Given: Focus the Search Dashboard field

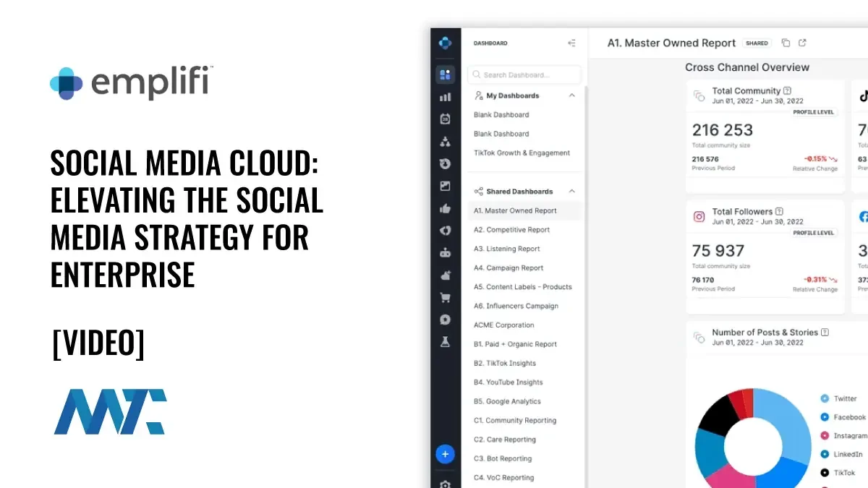Looking at the screenshot, I should (524, 74).
